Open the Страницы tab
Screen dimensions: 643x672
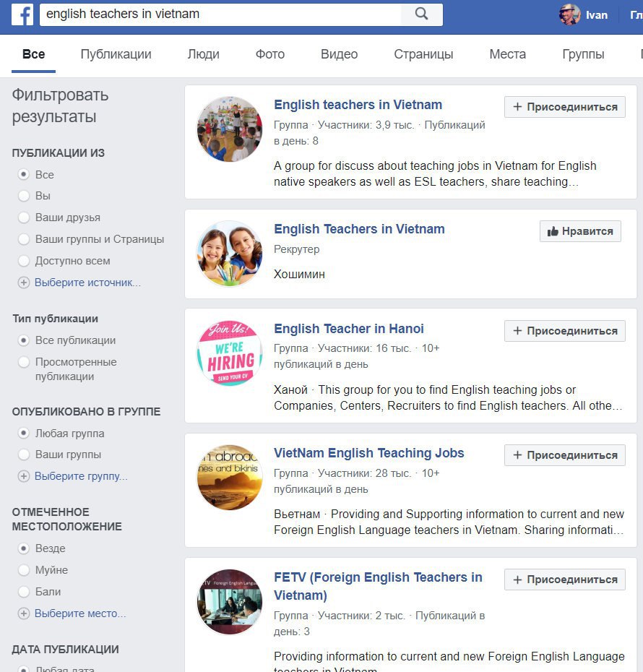pos(423,54)
